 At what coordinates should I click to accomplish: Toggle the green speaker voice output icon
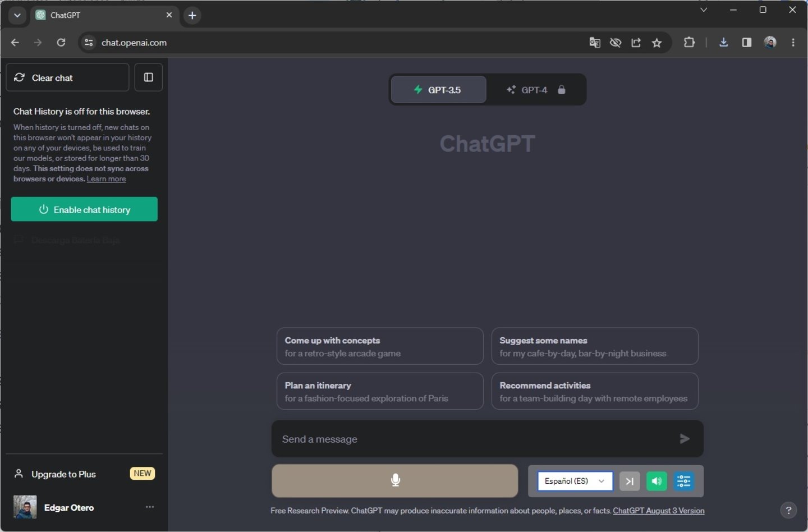(656, 481)
